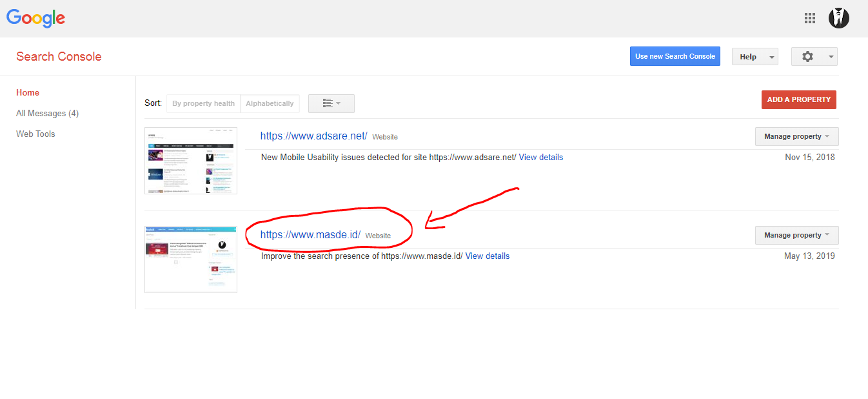Open the settings gear menu
The image size is (868, 399).
pyautogui.click(x=814, y=57)
